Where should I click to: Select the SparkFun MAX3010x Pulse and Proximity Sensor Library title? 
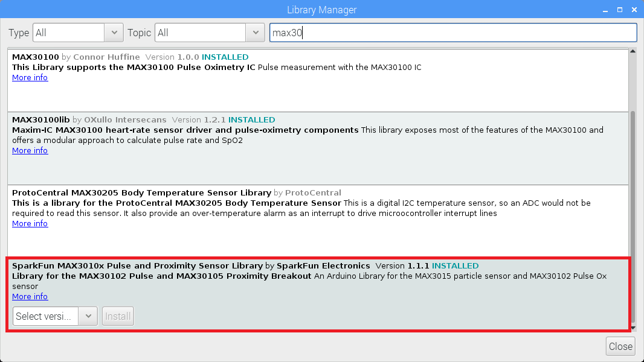pyautogui.click(x=138, y=265)
